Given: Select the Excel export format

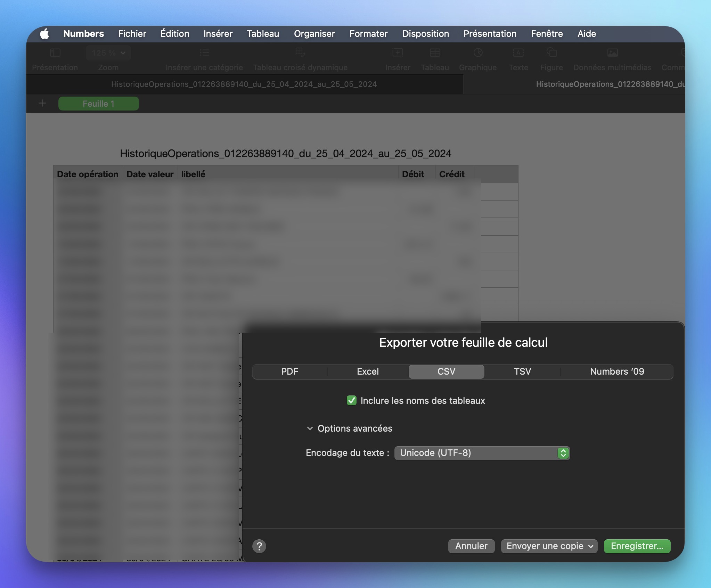Looking at the screenshot, I should click(368, 371).
